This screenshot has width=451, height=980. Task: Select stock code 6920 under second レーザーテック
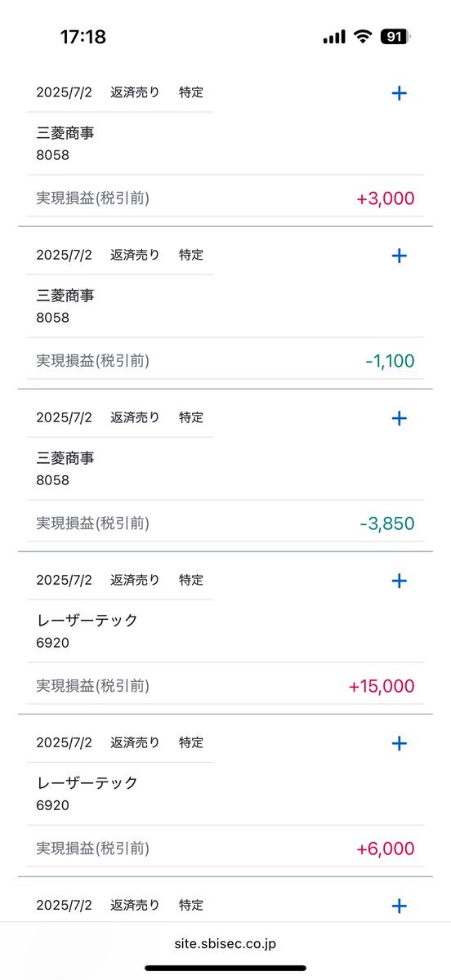[x=53, y=805]
